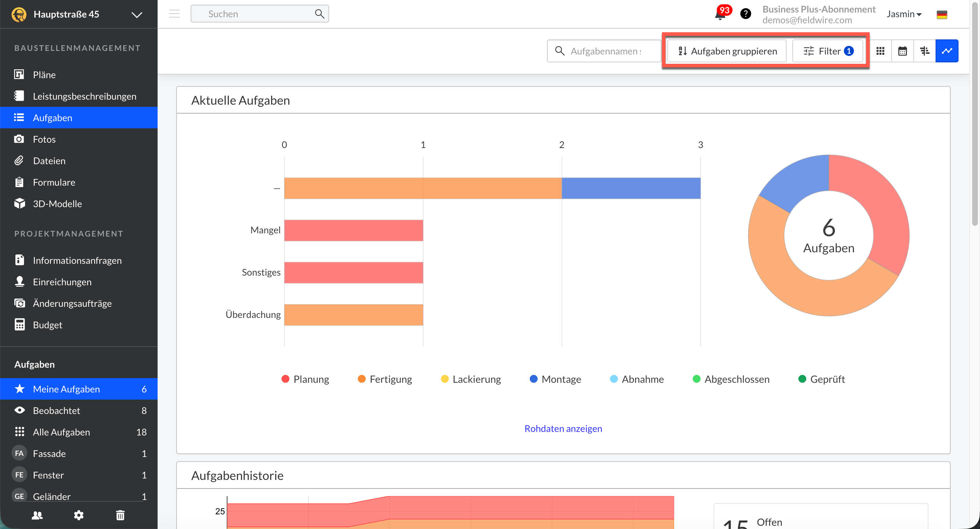The height and width of the screenshot is (529, 980).
Task: Select Beobachtet tasks list
Action: (56, 410)
